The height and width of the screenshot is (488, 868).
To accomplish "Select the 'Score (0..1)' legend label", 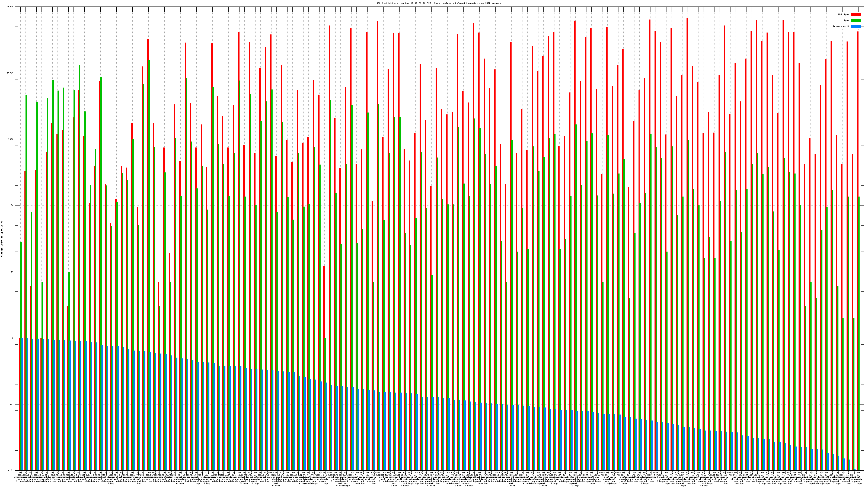I will [x=841, y=26].
